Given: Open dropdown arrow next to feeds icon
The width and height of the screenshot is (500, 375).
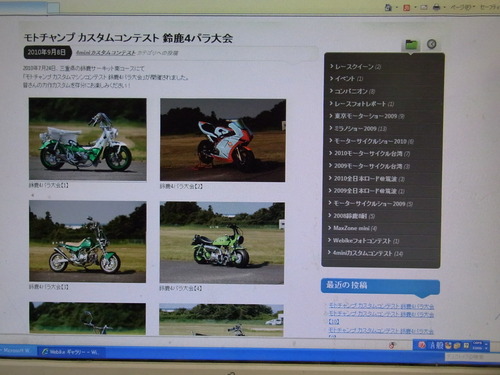Looking at the screenshot, I should [415, 7].
